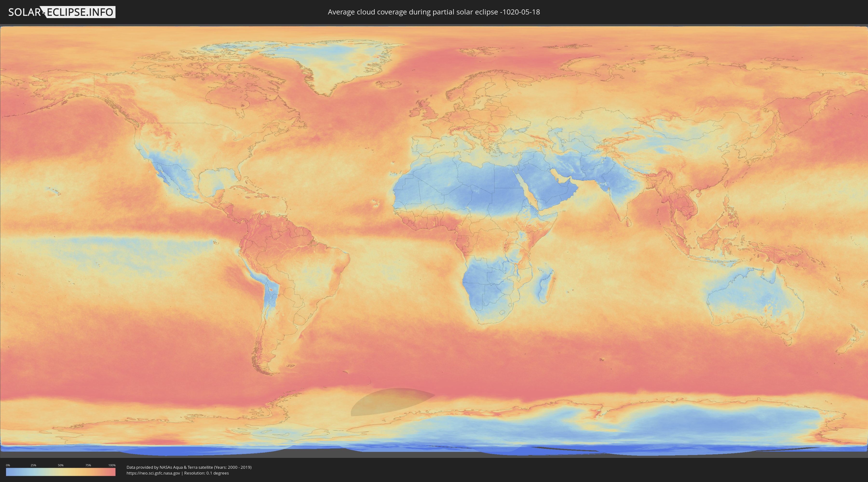The image size is (868, 482).
Task: Click the SOLAR-ECLIPSE.INFO logo
Action: tap(62, 12)
